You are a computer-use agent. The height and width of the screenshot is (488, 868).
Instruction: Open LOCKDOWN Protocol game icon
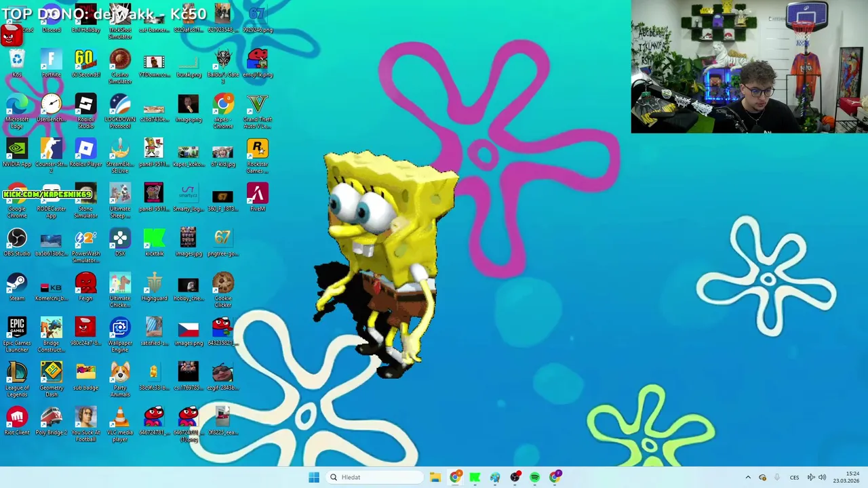pyautogui.click(x=120, y=111)
